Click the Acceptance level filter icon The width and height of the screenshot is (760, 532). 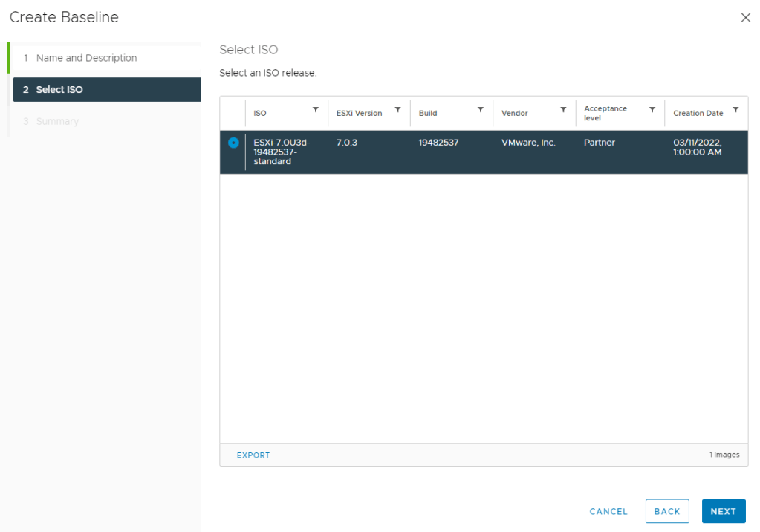click(652, 110)
